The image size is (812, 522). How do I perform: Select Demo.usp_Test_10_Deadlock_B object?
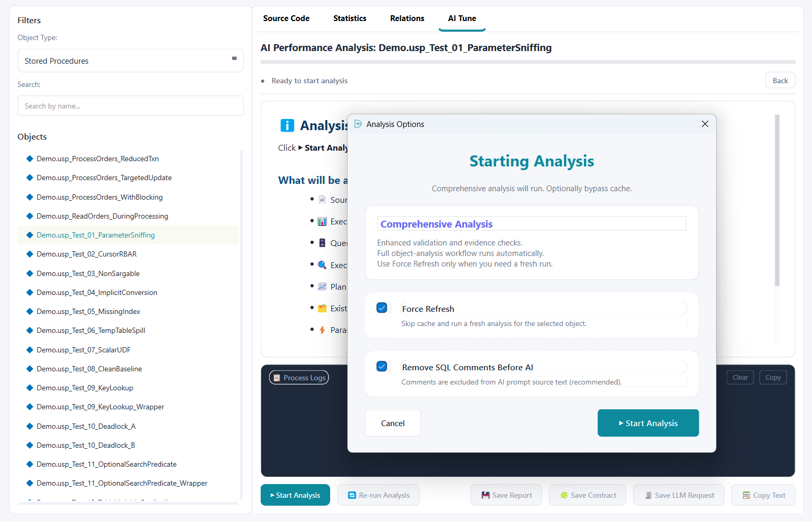coord(128,445)
